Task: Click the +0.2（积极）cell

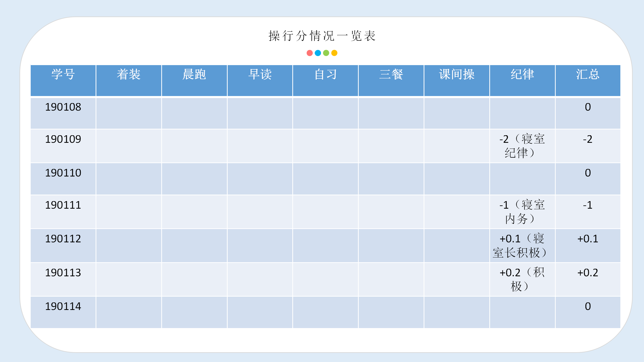Action: (522, 280)
